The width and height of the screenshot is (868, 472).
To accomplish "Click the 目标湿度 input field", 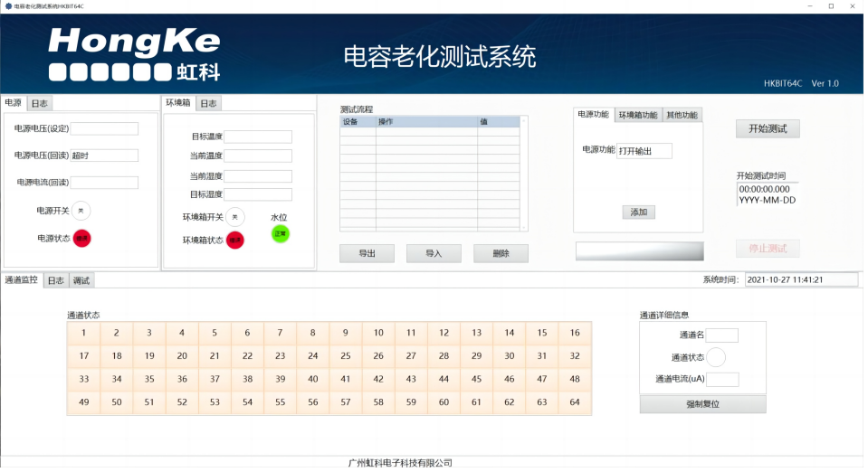I will [258, 194].
